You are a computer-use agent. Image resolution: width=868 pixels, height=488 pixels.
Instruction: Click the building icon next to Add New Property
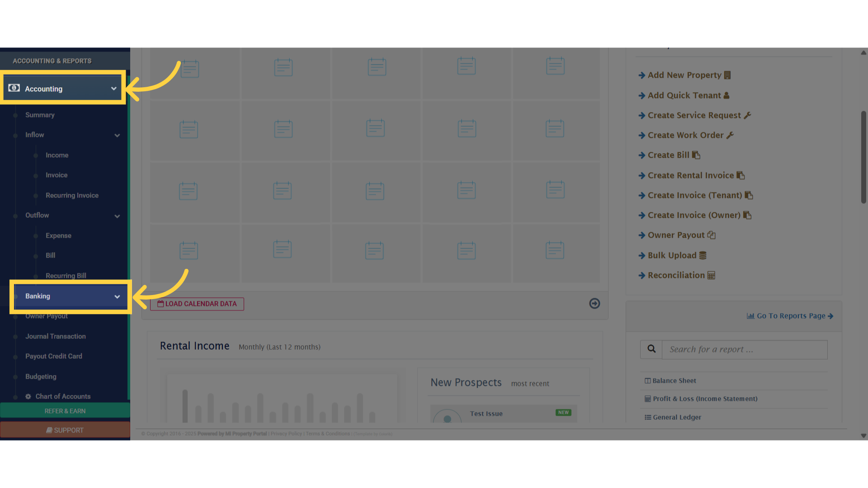pyautogui.click(x=727, y=75)
